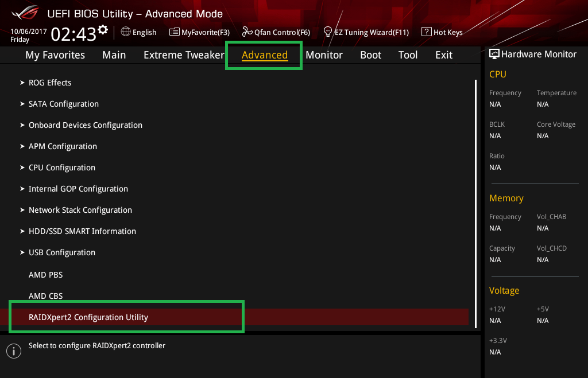Expand ROG Effects arrow
This screenshot has width=588, height=378.
coord(22,83)
